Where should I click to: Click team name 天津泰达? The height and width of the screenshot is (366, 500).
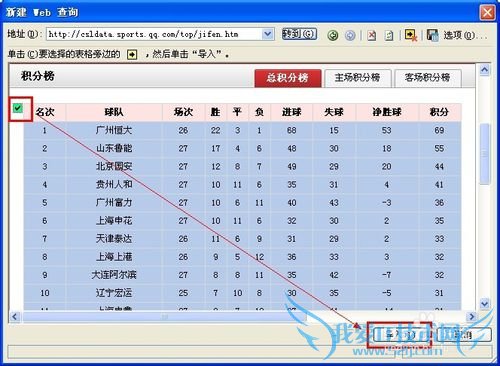pyautogui.click(x=114, y=239)
